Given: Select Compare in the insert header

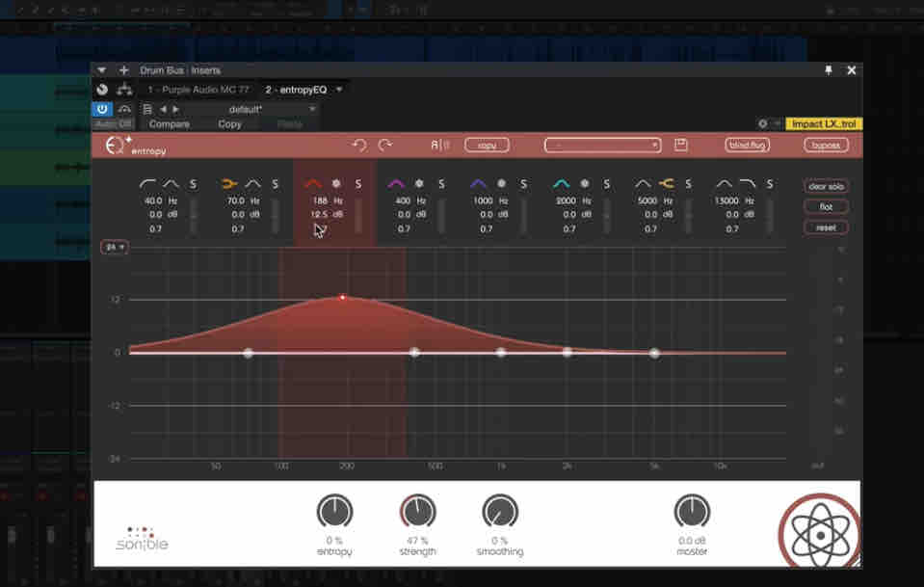Looking at the screenshot, I should (169, 123).
